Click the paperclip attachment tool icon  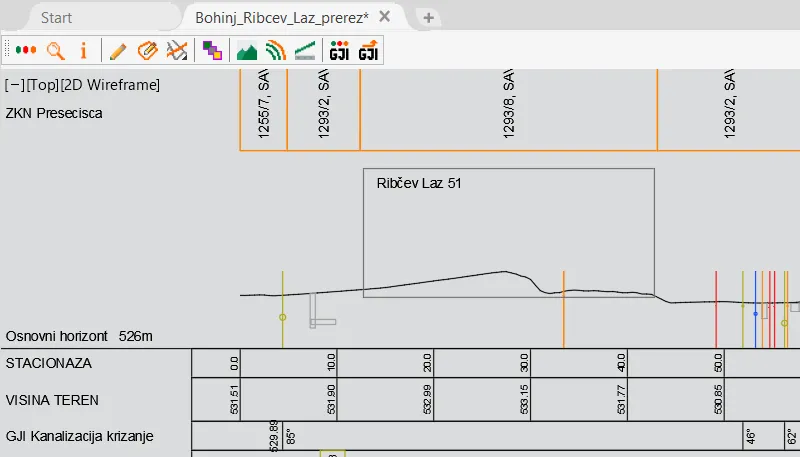(x=147, y=49)
